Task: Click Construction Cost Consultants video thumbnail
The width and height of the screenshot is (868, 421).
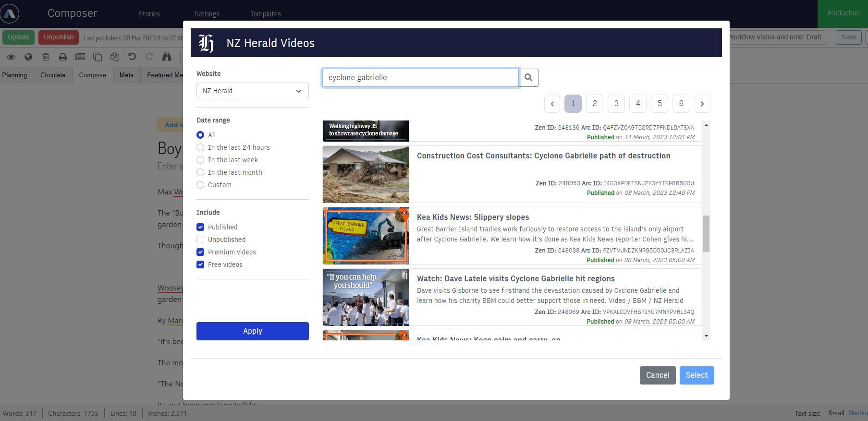Action: click(x=366, y=175)
